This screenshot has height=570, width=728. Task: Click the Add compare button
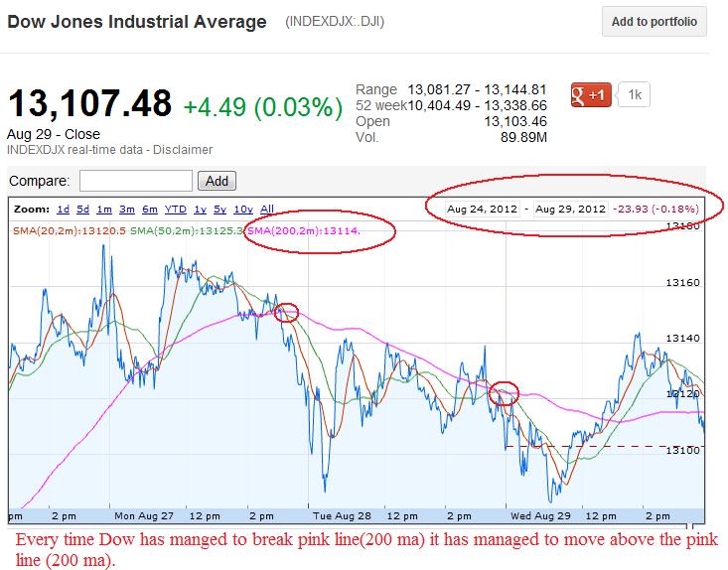(217, 181)
